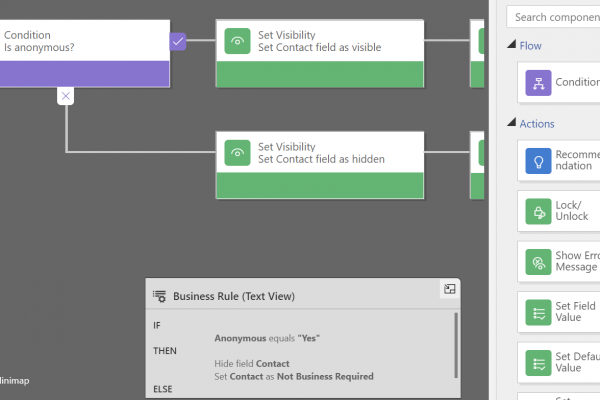Collapse the Business Rule Text View panel
This screenshot has width=600, height=400.
[450, 289]
